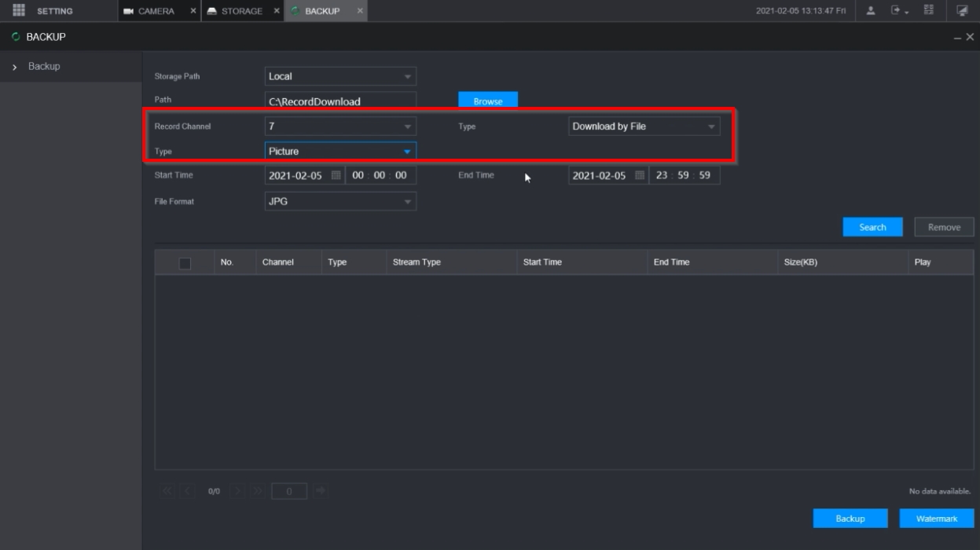Viewport: 980px width, 550px height.
Task: Click the Watermark button
Action: tap(936, 519)
